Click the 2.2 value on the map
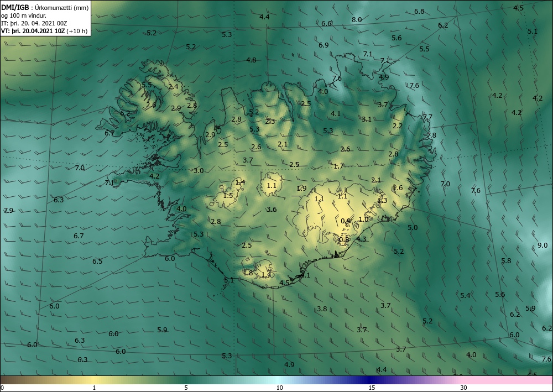The width and height of the screenshot is (553, 392). click(398, 126)
